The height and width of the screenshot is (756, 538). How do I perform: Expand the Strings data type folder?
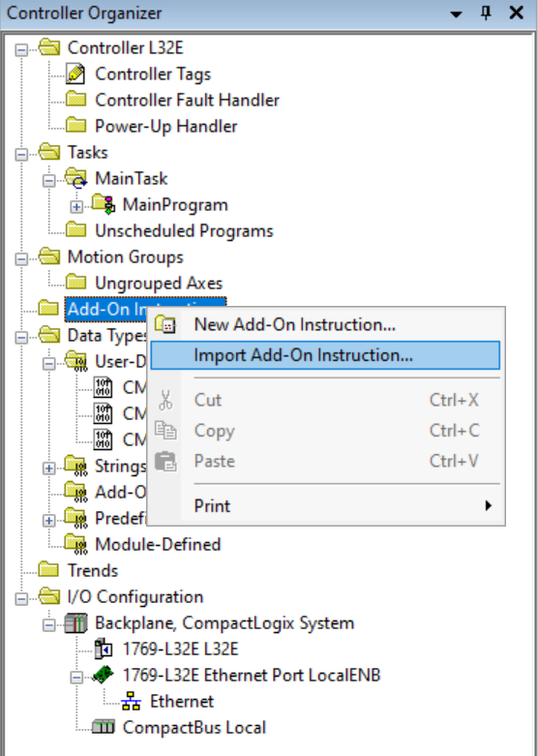coord(48,469)
